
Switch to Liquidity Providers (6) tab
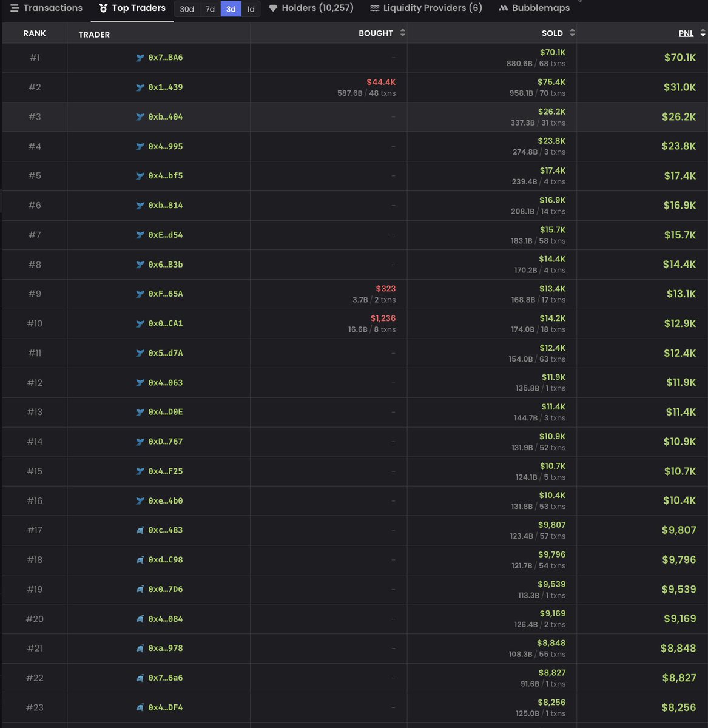click(x=426, y=8)
